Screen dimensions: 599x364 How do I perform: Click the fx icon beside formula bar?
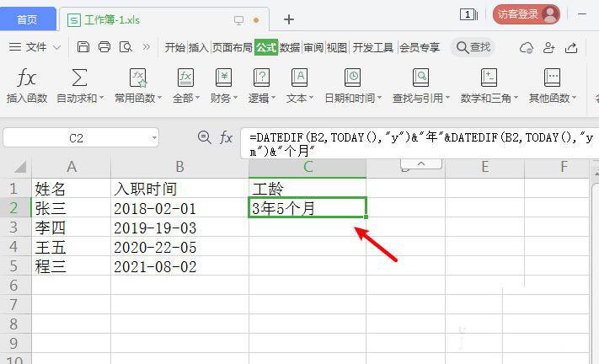(226, 137)
